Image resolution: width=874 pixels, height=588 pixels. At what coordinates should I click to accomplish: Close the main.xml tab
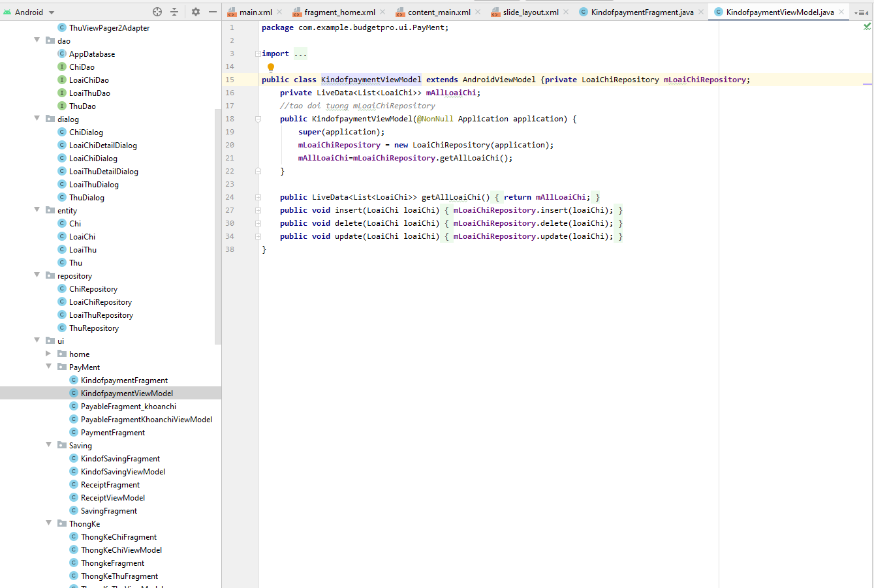tap(279, 12)
